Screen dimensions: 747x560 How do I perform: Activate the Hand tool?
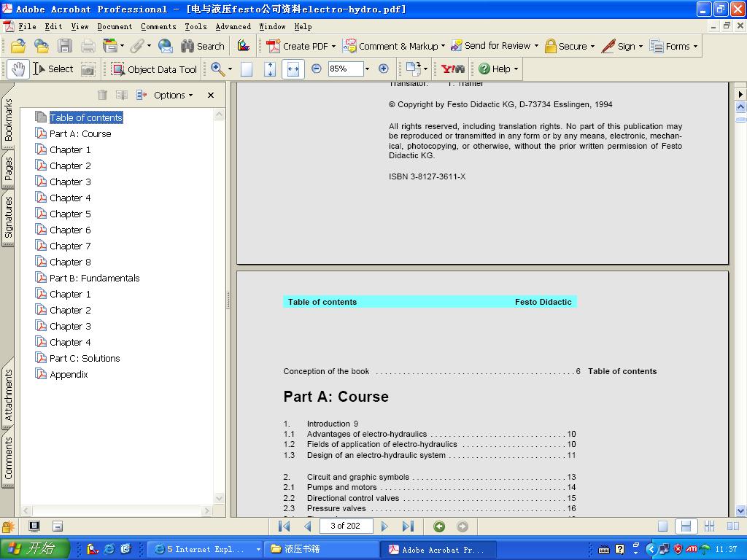[x=18, y=69]
